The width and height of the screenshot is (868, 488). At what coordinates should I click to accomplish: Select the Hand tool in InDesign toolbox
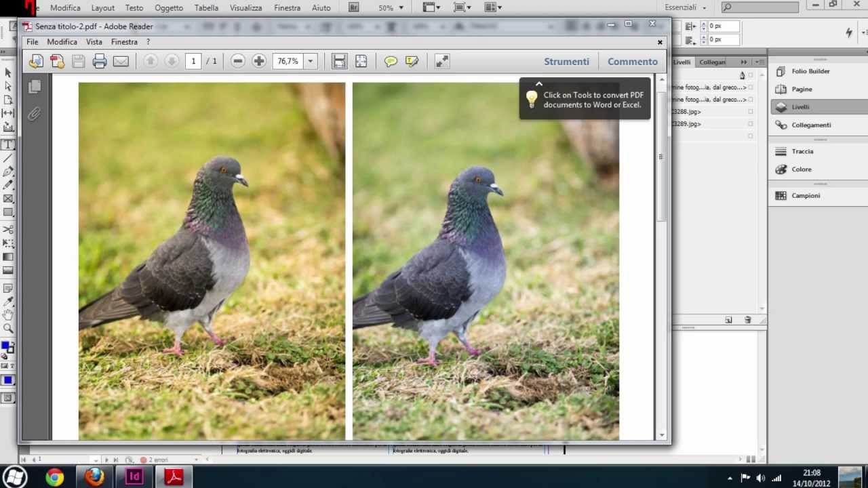(x=8, y=314)
